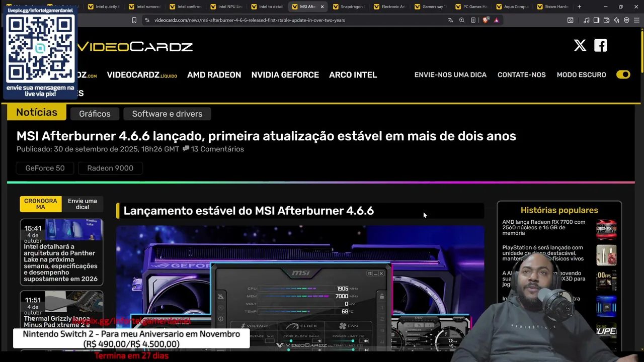Select the 'Software e drivers' tab
Image resolution: width=644 pixels, height=362 pixels.
167,114
